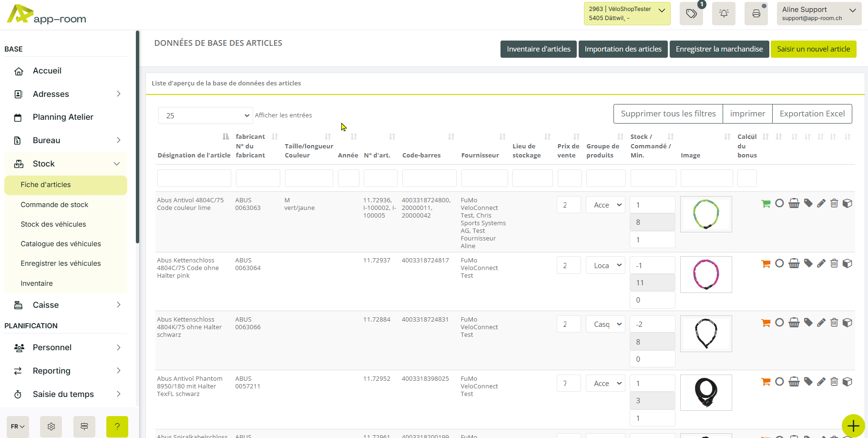Click the Exportation Excel button
This screenshot has height=438, width=868.
(x=812, y=114)
